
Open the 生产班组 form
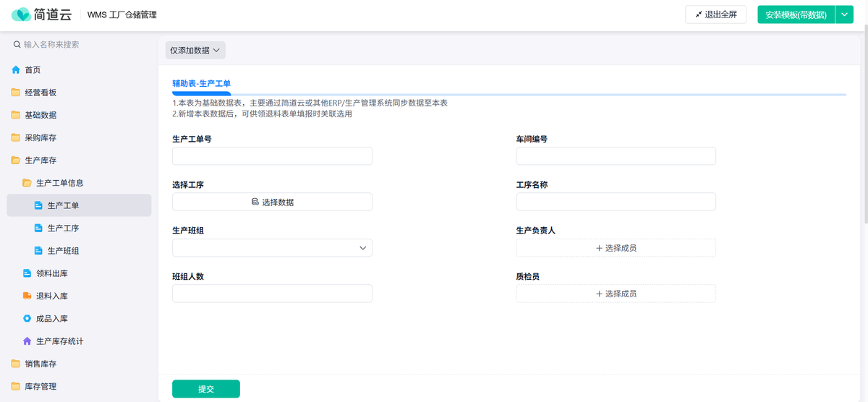point(79,251)
